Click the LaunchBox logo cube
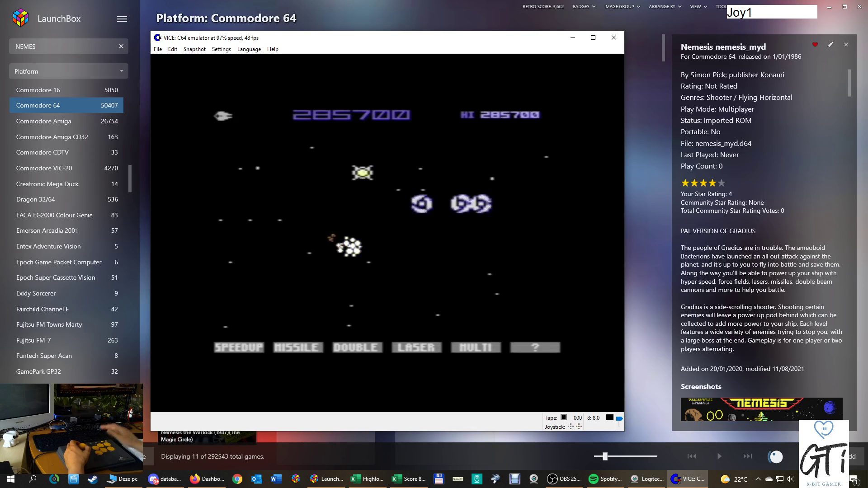 (x=21, y=19)
